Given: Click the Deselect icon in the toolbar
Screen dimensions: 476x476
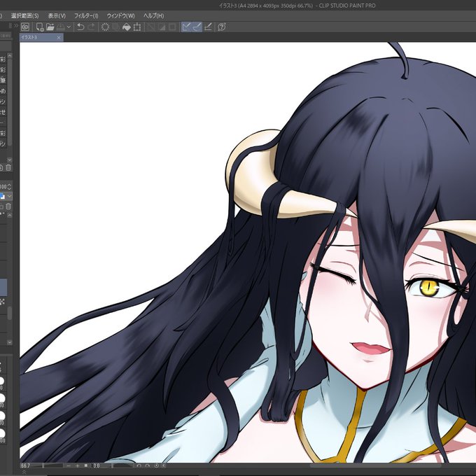Looking at the screenshot, I should pos(151,27).
